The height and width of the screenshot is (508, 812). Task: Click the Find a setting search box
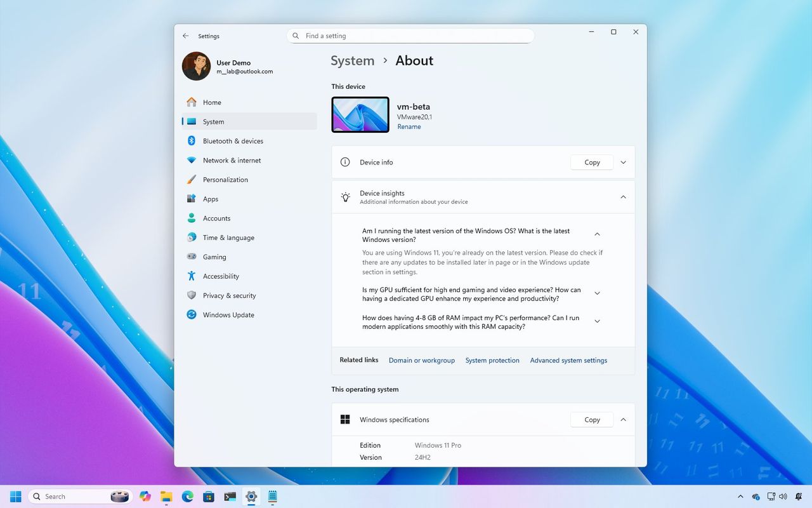coord(410,36)
